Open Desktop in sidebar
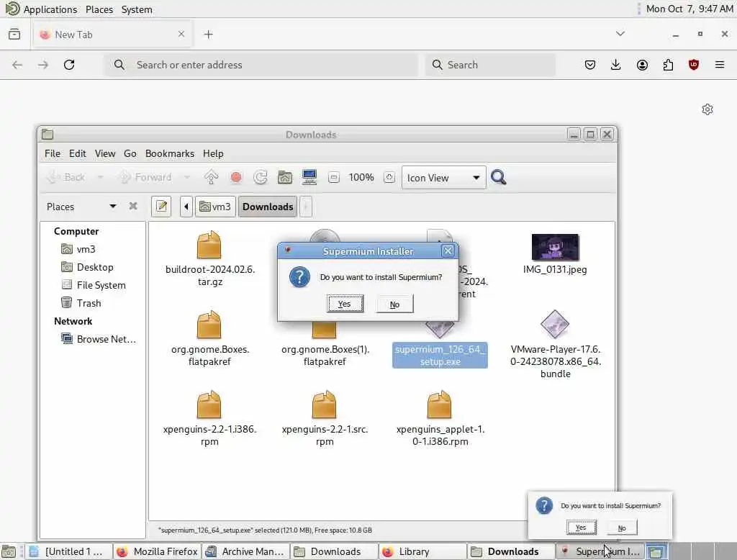This screenshot has width=737, height=560. 87,267
